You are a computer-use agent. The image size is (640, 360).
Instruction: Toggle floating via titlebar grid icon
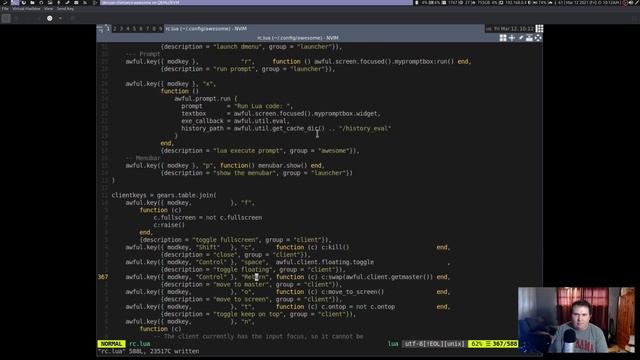[503, 38]
